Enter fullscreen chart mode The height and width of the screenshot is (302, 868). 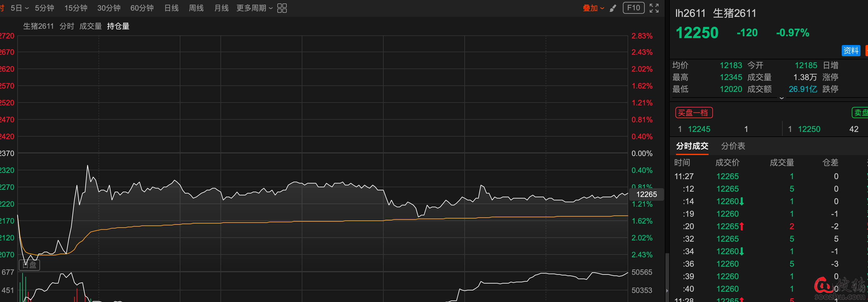click(654, 8)
